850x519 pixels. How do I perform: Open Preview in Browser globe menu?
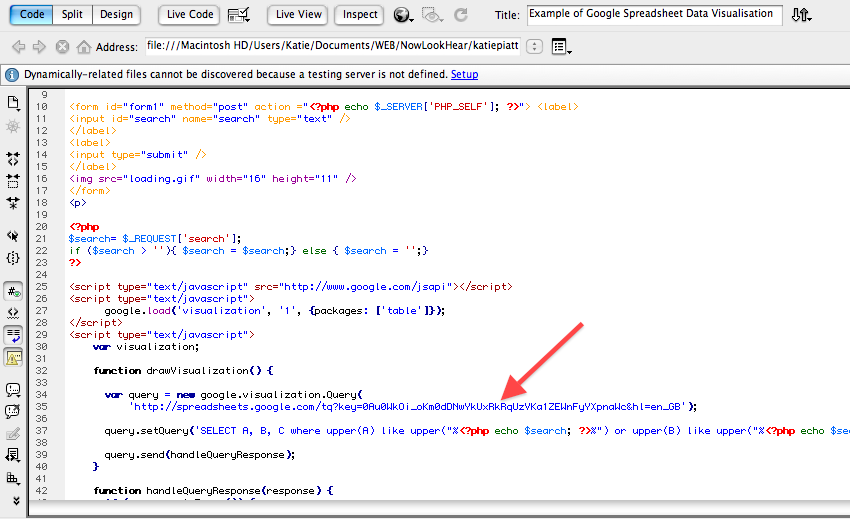[403, 15]
